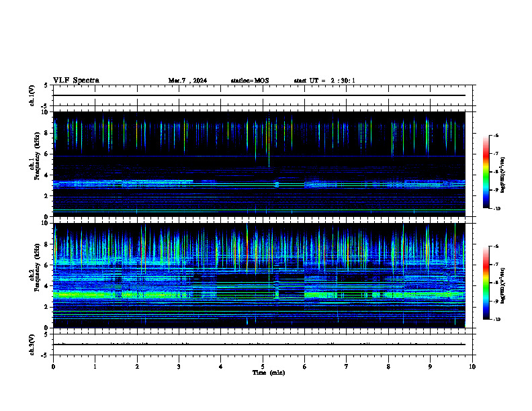Click "-10" on the ch.1 color scale
532x411 pixels.
tap(496, 209)
